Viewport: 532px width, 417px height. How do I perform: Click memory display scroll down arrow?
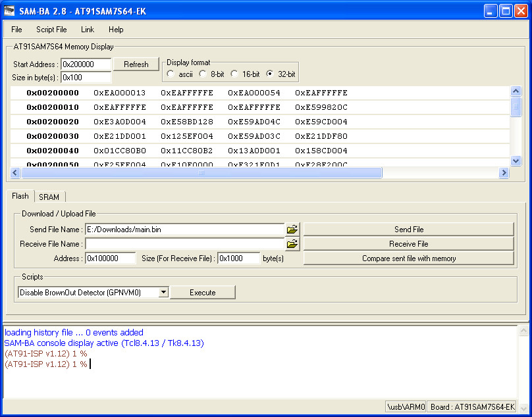516,160
